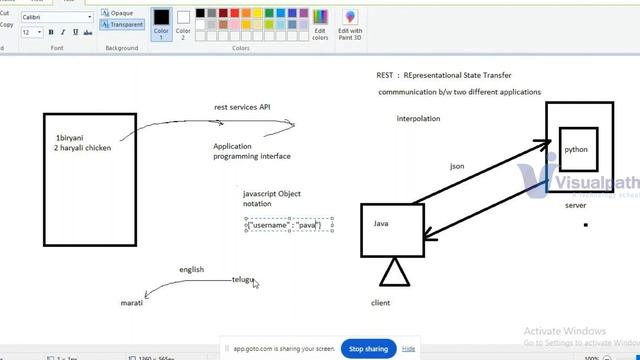This screenshot has width=640, height=360.
Task: Click the '1biryani' canvas text
Action: point(69,138)
